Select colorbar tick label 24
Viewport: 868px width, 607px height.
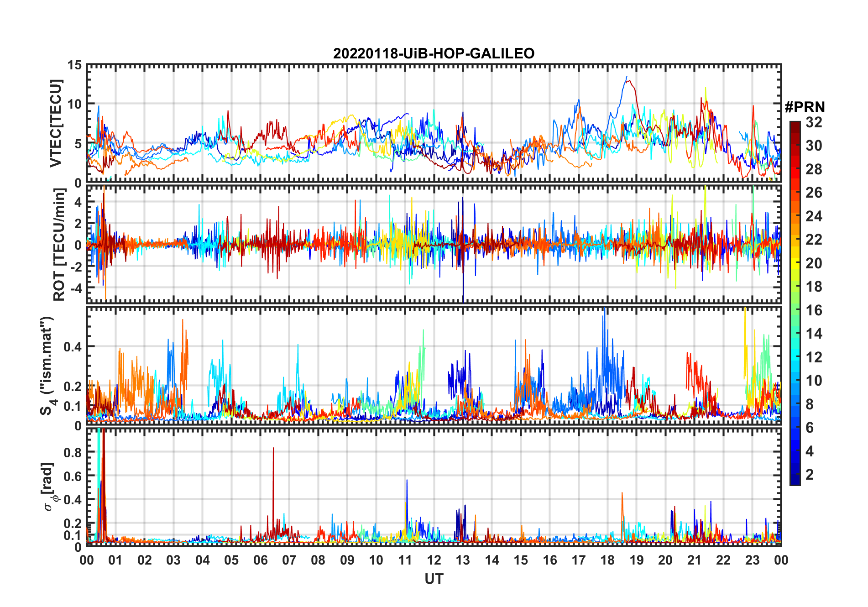point(814,216)
